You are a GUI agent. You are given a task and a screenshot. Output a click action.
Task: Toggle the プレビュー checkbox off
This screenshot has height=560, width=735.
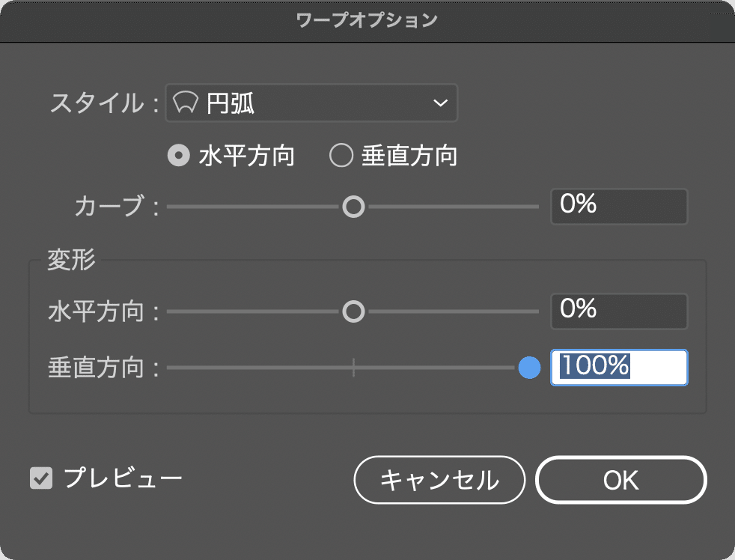click(x=40, y=479)
